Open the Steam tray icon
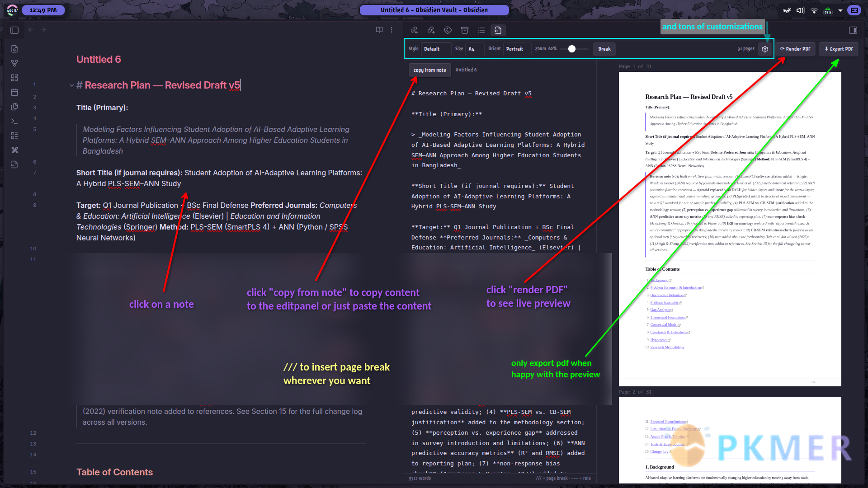This screenshot has height=488, width=868. tap(787, 10)
